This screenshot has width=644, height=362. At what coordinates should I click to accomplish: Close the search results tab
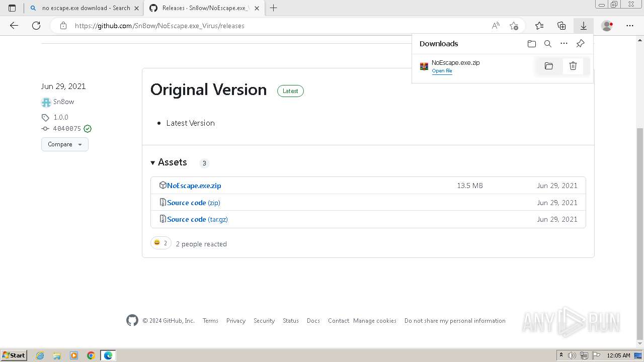(x=136, y=8)
